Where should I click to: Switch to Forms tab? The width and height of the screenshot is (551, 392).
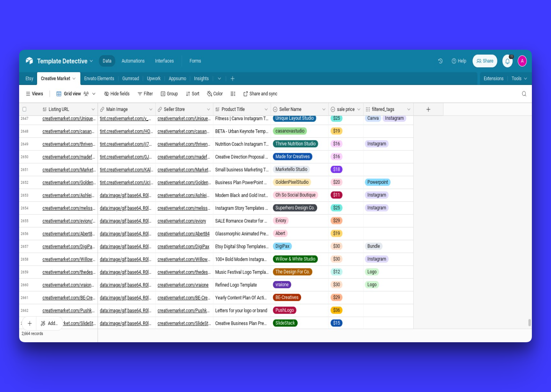pyautogui.click(x=195, y=61)
